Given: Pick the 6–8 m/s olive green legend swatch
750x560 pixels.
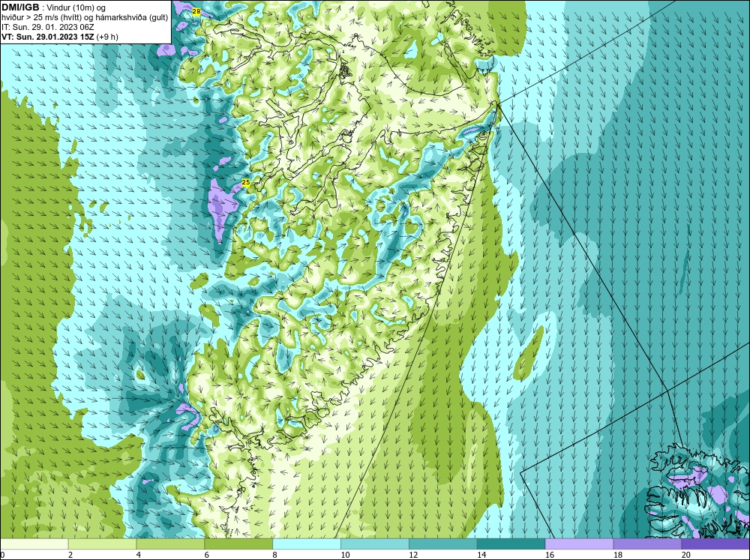Looking at the screenshot, I should [x=238, y=544].
